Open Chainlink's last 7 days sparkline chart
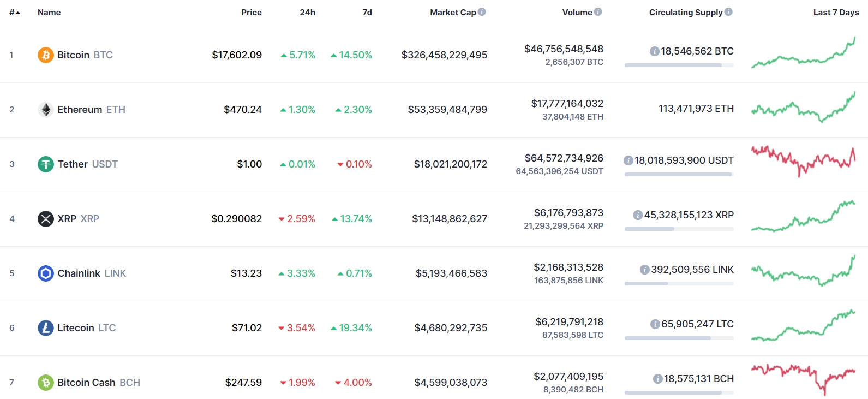 coord(803,271)
